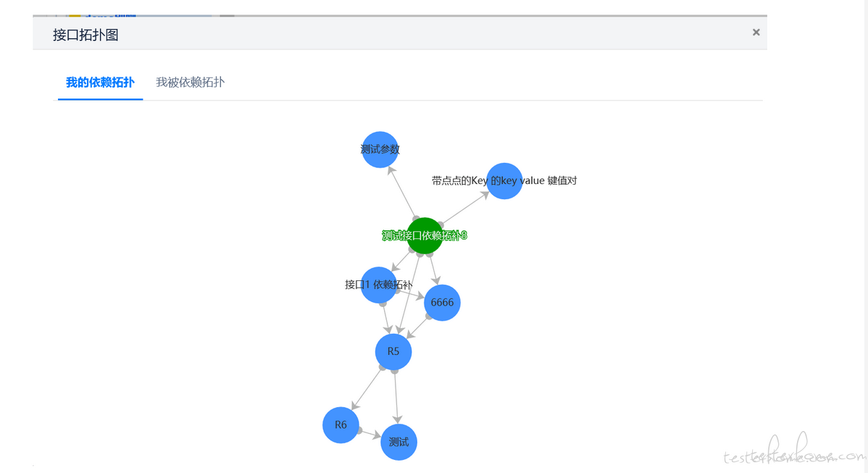
Task: Select the green 测试接口依赖拓扑8 node
Action: 425,235
